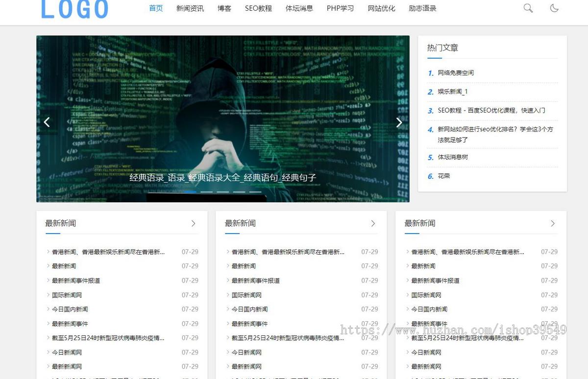588x379 pixels.
Task: Click the blue LOGO image
Action: coord(74,9)
